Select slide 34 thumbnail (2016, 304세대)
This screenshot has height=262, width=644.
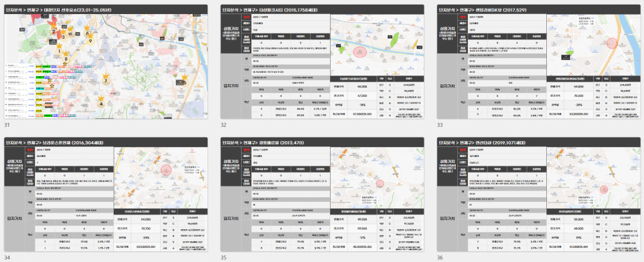(x=106, y=194)
